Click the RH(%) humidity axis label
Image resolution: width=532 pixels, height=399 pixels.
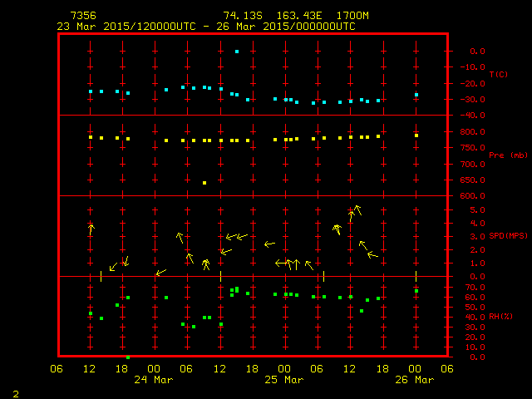coord(498,318)
